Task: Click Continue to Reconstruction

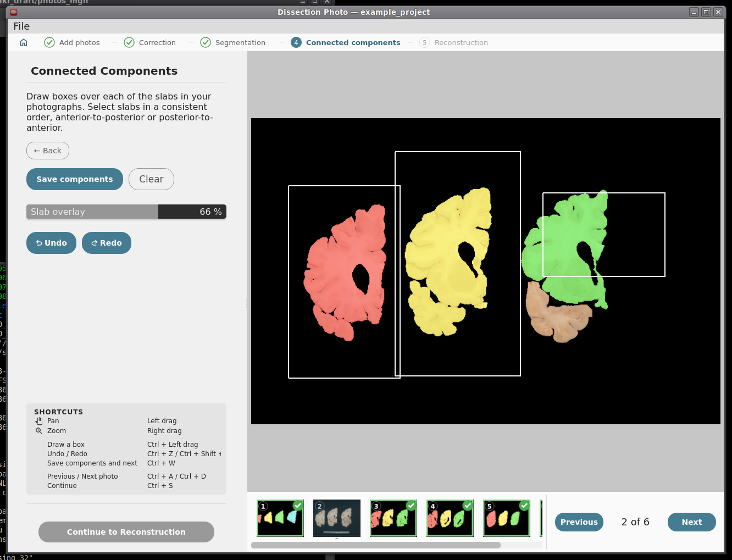Action: pos(126,532)
